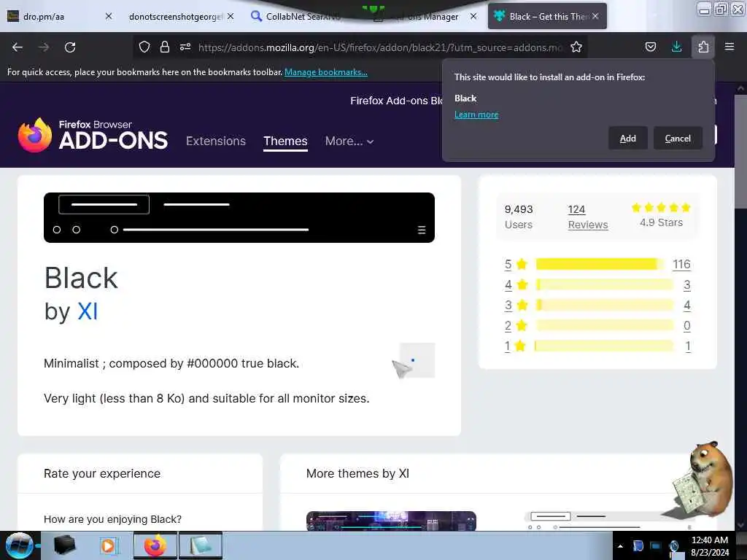Open the Windows Start menu

19,545
